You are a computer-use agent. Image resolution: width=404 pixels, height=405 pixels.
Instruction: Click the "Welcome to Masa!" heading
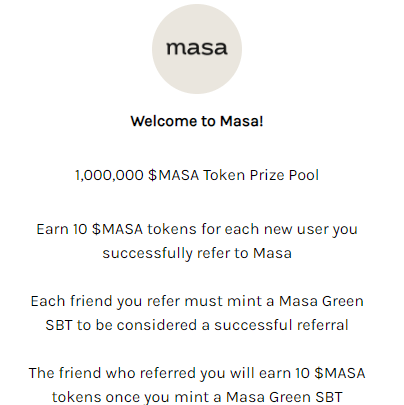click(197, 121)
